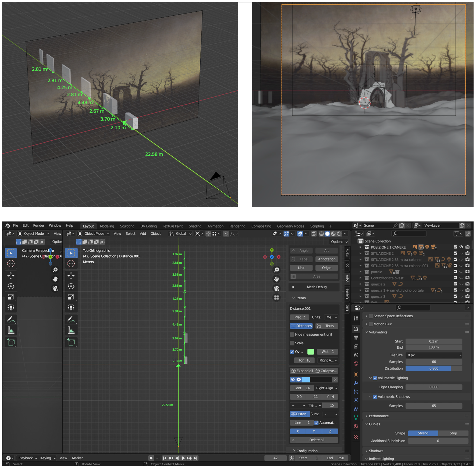Open the Modifier wrench properties tab

click(x=356, y=383)
